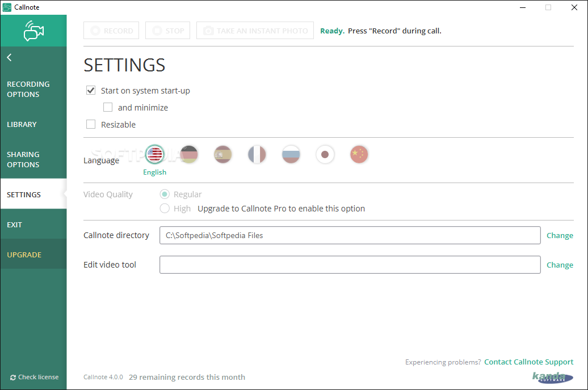Choose the Spanish flag language
This screenshot has width=588, height=390.
[x=222, y=154]
